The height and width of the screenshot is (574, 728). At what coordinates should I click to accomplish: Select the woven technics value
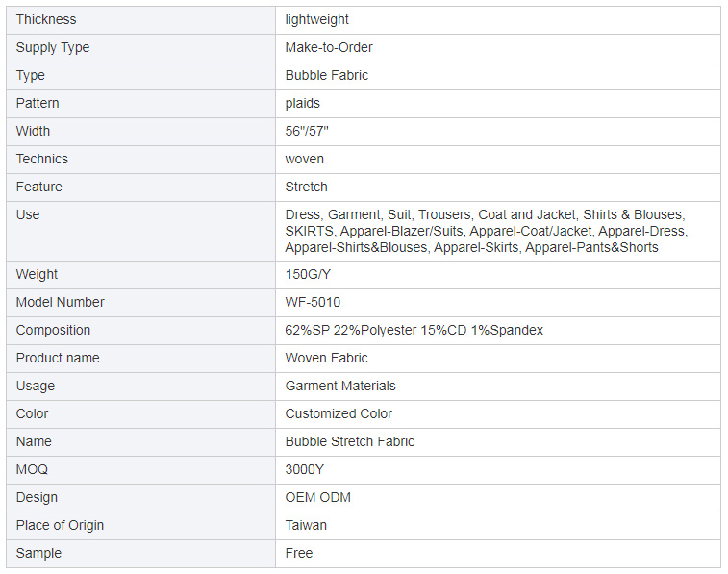coord(305,159)
